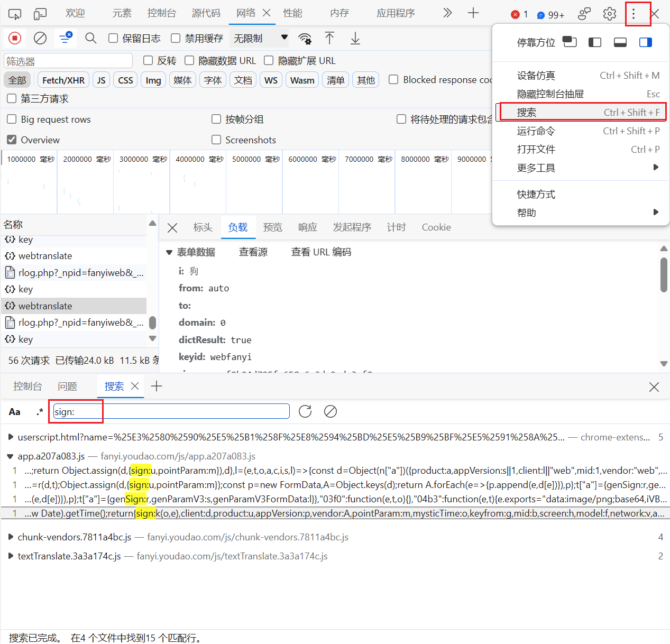Image resolution: width=670 pixels, height=644 pixels.
Task: Dock DevTools to the right
Action: point(646,42)
